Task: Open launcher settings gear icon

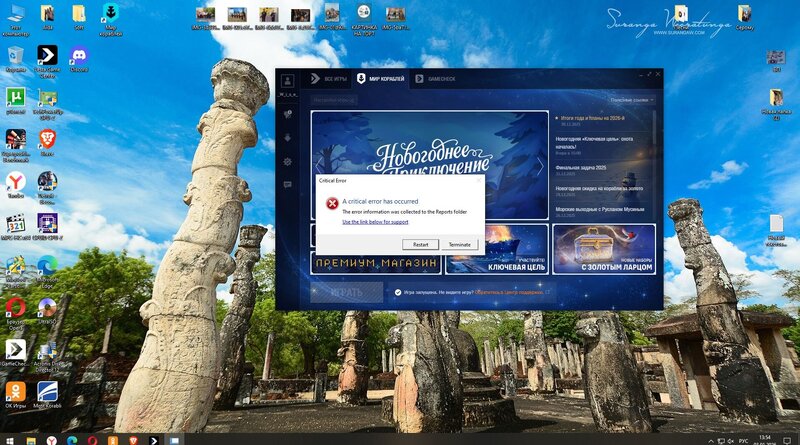Action: point(288,161)
